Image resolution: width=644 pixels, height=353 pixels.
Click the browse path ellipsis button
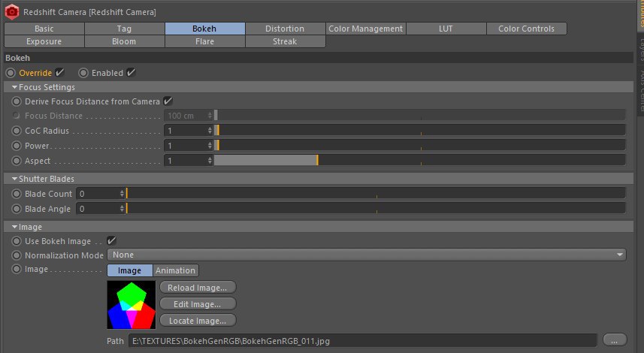615,340
